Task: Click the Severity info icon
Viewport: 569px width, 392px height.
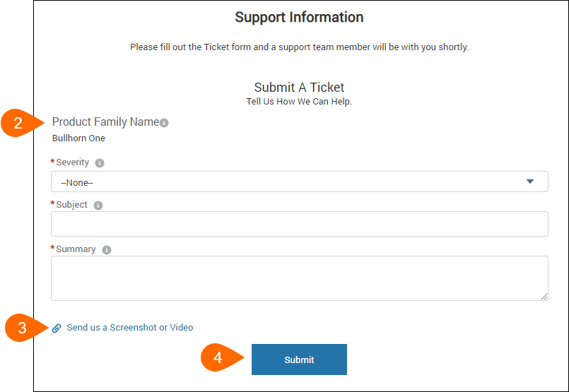Action: coord(100,163)
